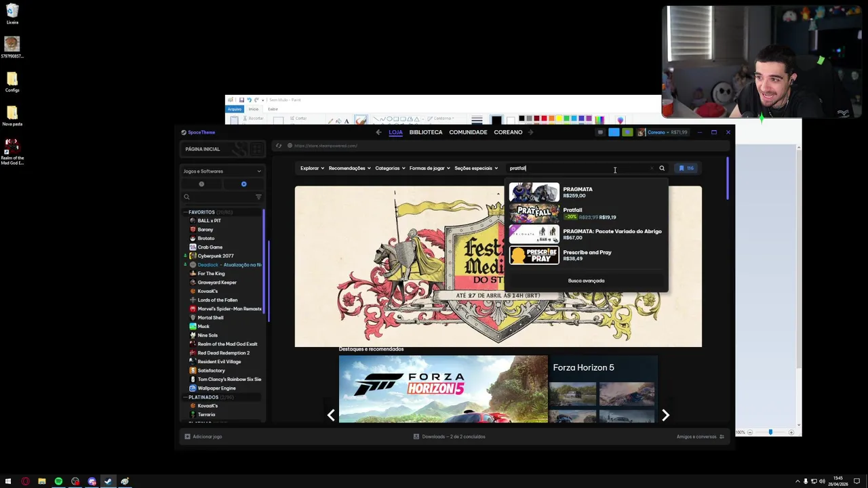Switch to the Exibir tab in Paint
The image size is (868, 488).
(273, 109)
